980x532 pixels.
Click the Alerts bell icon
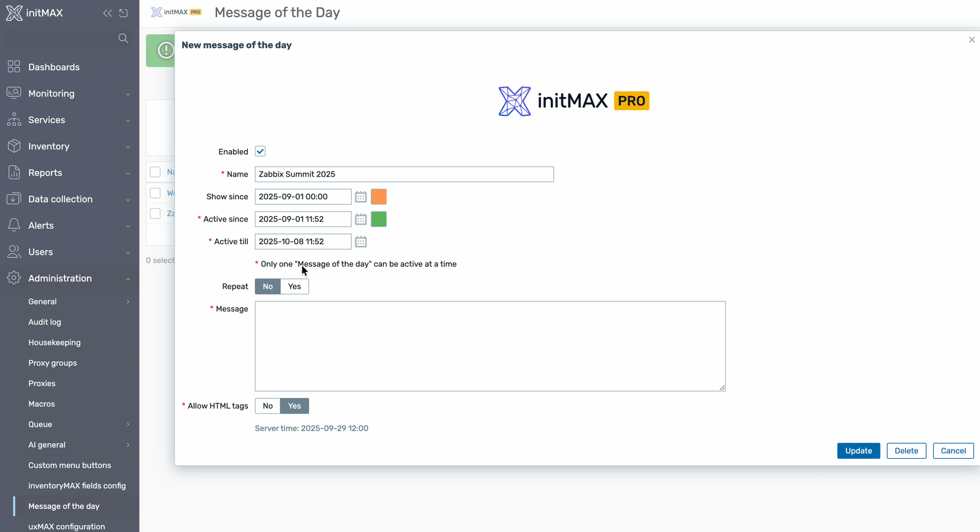click(14, 225)
